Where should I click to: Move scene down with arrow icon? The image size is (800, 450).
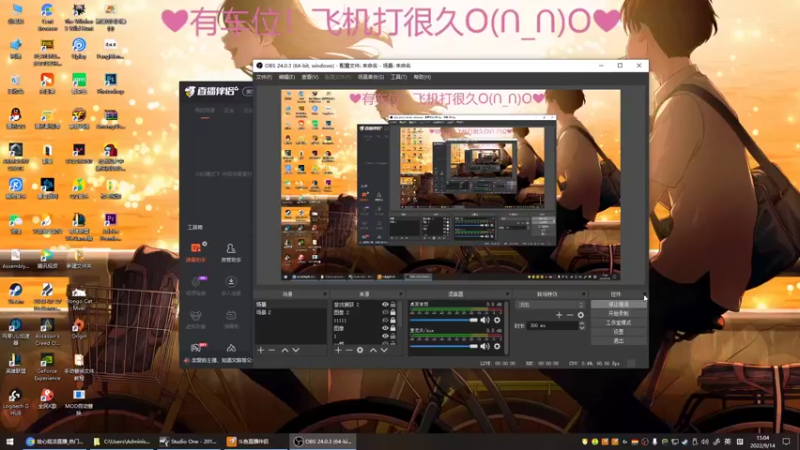(x=295, y=350)
